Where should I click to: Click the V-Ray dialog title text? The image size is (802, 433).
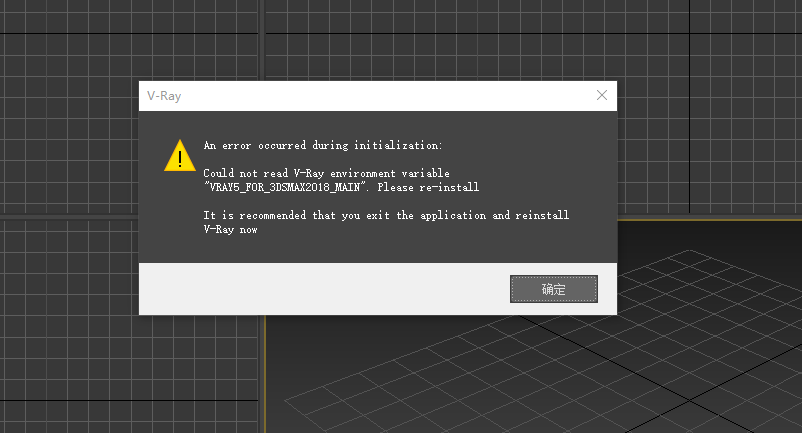(x=164, y=96)
